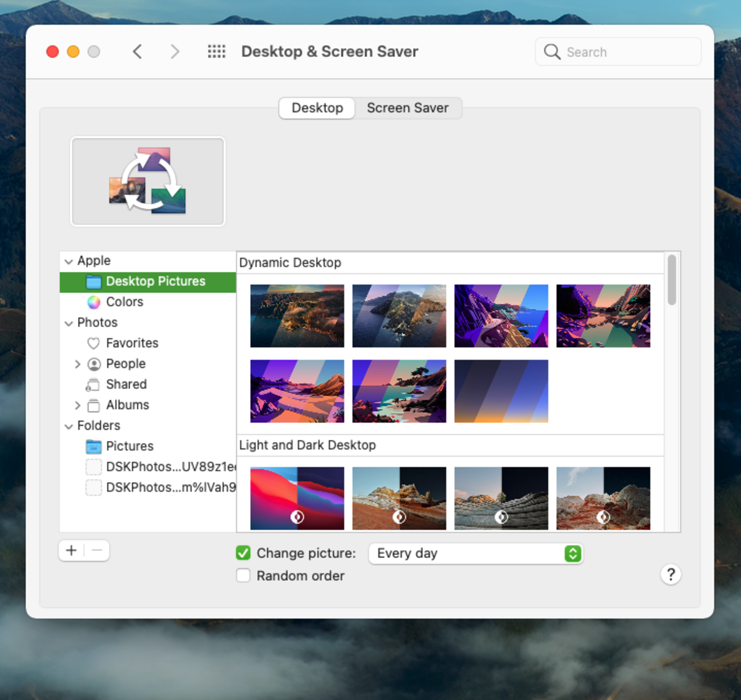Enable Random order
This screenshot has height=700, width=741.
[x=243, y=575]
